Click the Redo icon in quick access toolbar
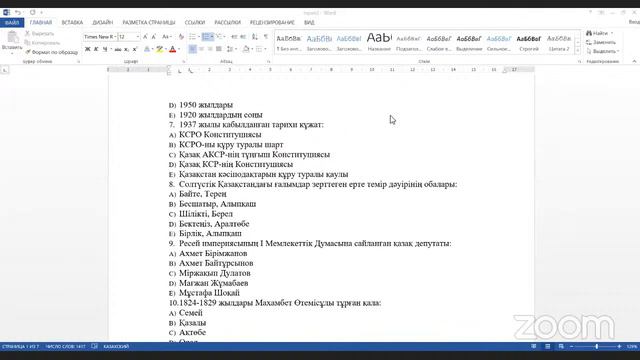 click(x=33, y=13)
